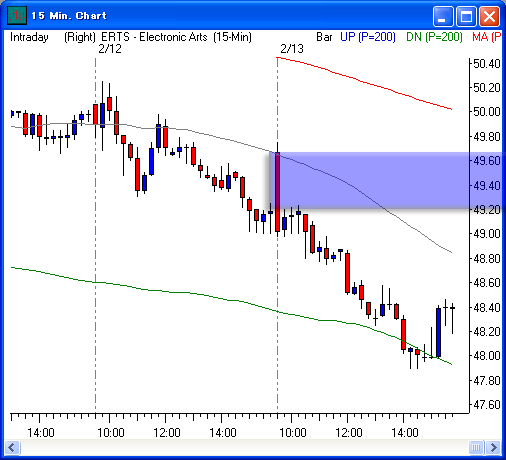Click the chart app icon in title bar
Viewport: 506px width, 460px height.
coord(17,15)
